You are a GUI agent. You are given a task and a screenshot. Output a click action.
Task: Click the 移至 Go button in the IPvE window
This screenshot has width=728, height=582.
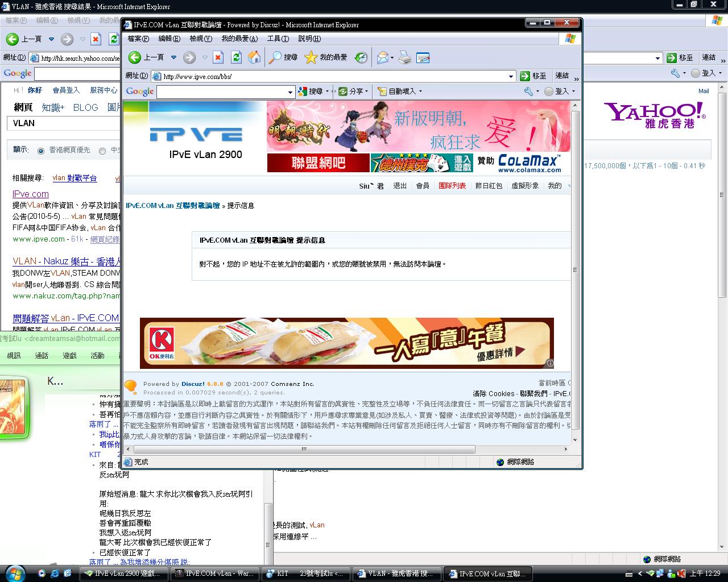click(x=533, y=76)
